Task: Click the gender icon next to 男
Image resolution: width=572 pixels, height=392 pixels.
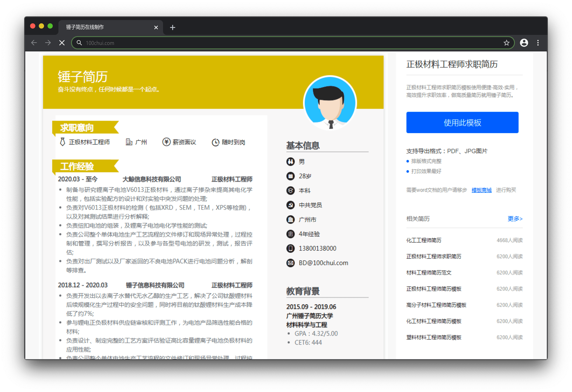Action: (x=290, y=162)
